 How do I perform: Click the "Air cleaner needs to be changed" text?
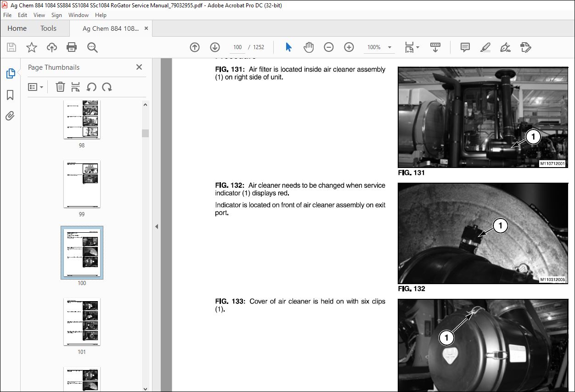pyautogui.click(x=300, y=189)
